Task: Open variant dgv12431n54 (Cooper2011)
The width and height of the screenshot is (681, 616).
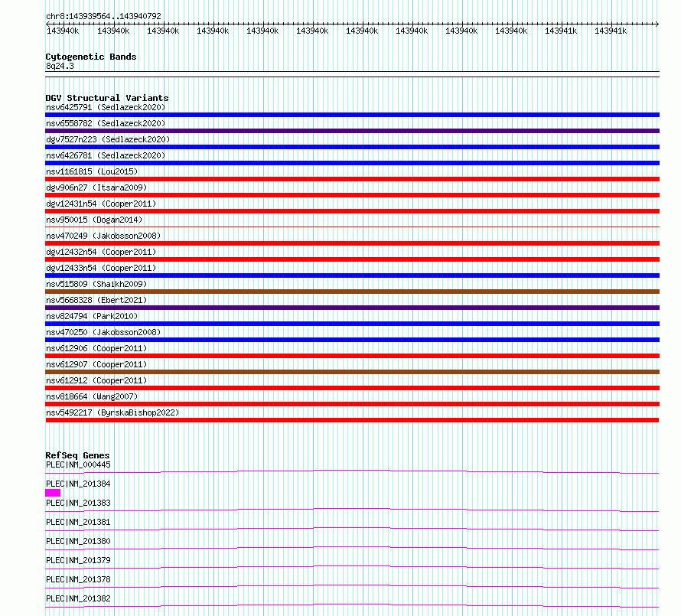Action: point(101,204)
